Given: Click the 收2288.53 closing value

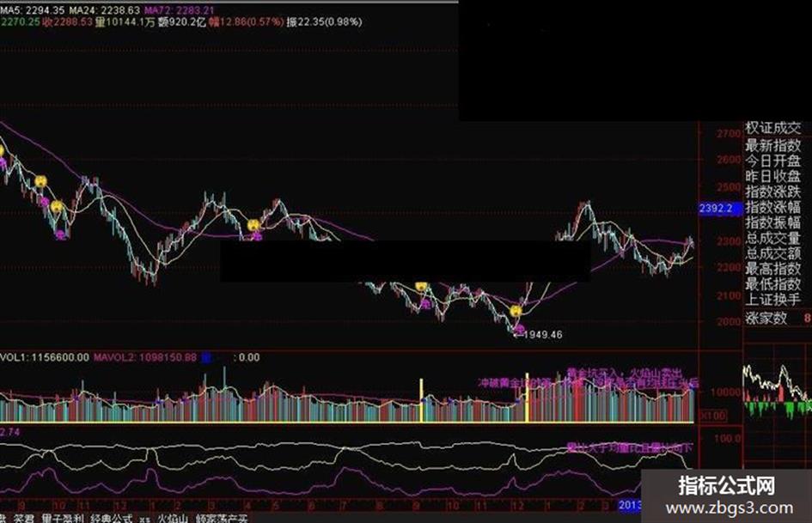Looking at the screenshot, I should pos(67,21).
